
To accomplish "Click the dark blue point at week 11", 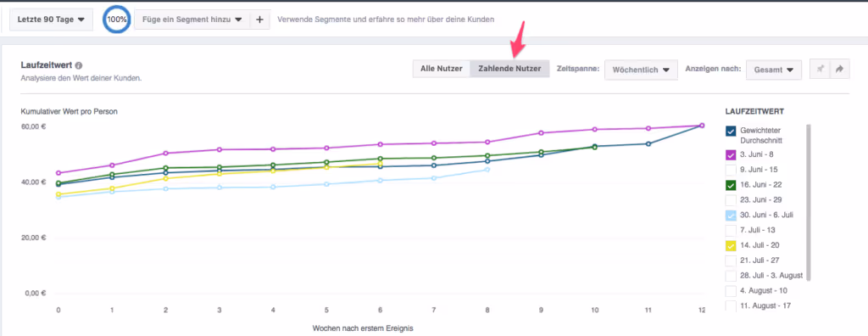I will [648, 143].
